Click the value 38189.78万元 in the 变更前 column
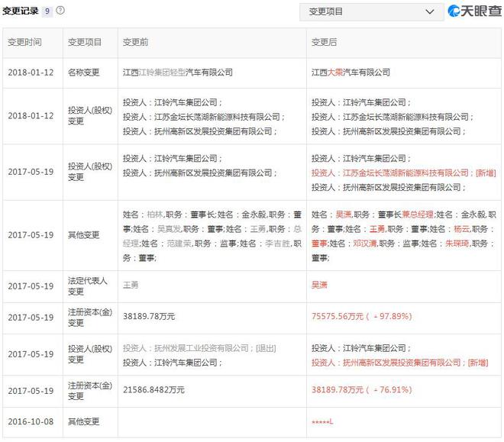Screen dimensions: 504x442 pyautogui.click(x=149, y=317)
